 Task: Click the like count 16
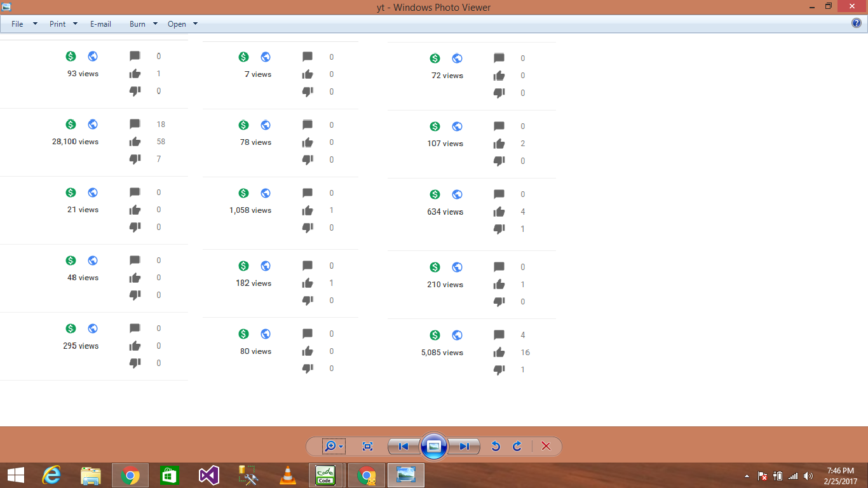click(x=525, y=353)
